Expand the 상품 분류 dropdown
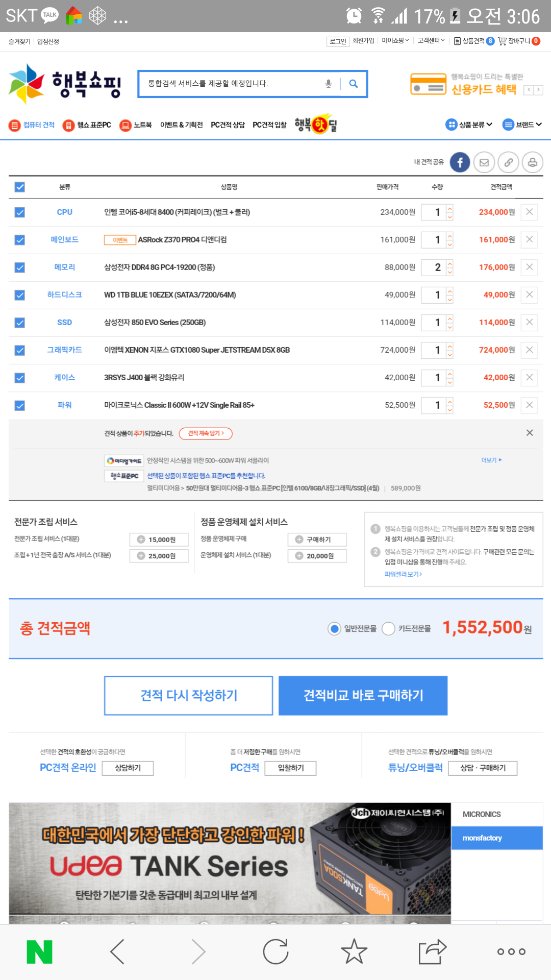Image resolution: width=551 pixels, height=980 pixels. [469, 125]
